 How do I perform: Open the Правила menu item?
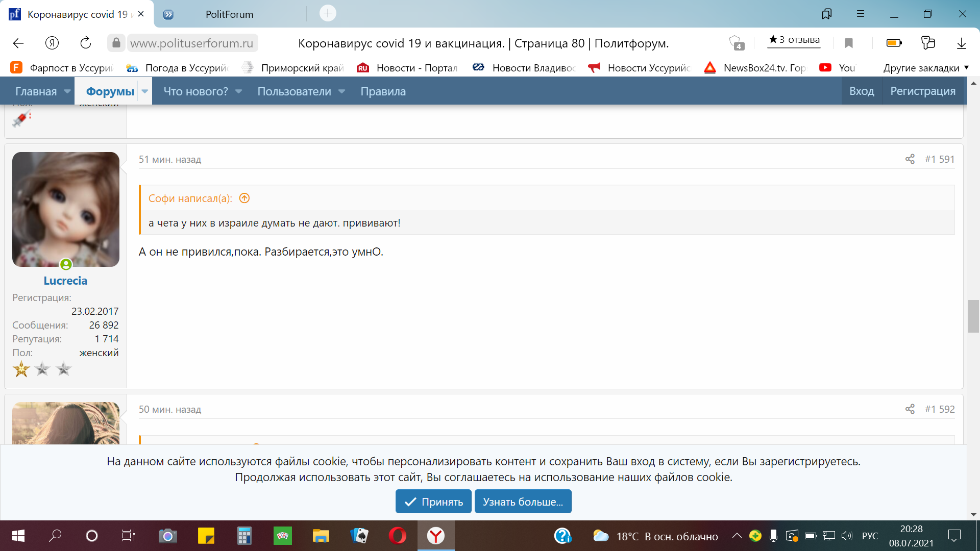[383, 91]
